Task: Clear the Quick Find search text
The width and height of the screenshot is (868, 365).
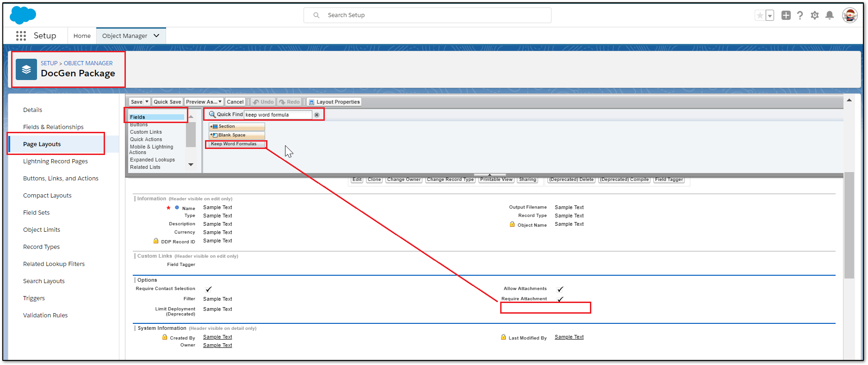Action: tap(317, 115)
